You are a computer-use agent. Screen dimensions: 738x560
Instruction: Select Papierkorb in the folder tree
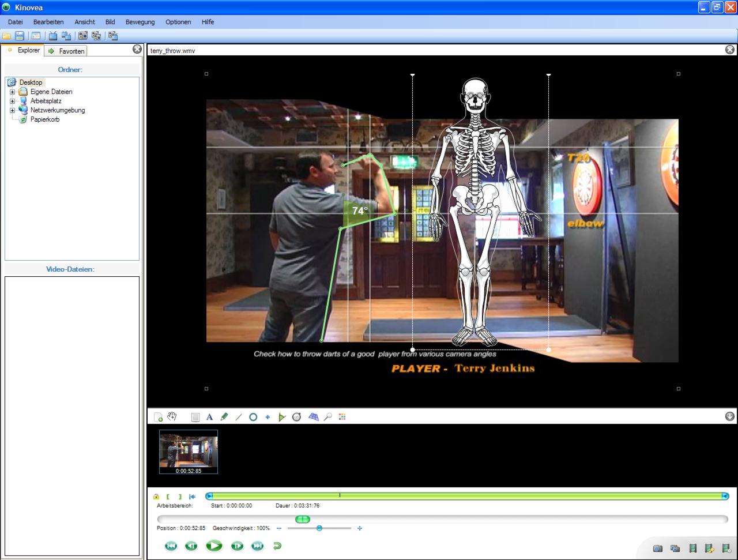pos(45,119)
